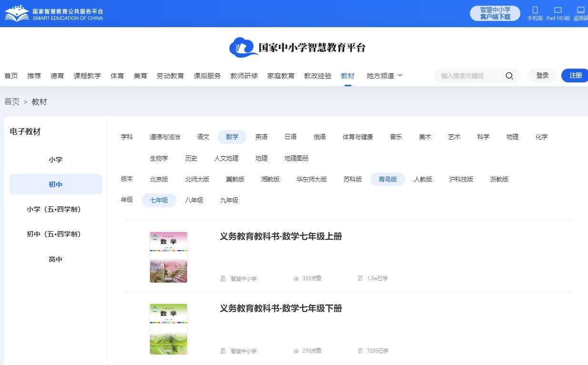Open the 数学七年级下册 cover thumbnail

tap(169, 329)
